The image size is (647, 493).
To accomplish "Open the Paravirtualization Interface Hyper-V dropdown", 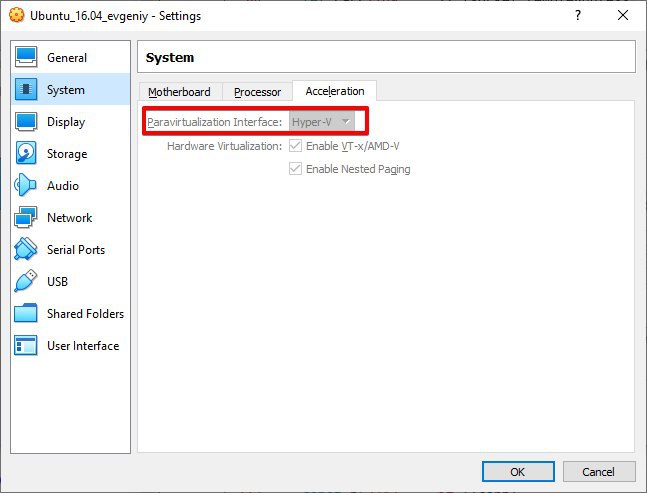I will click(321, 122).
